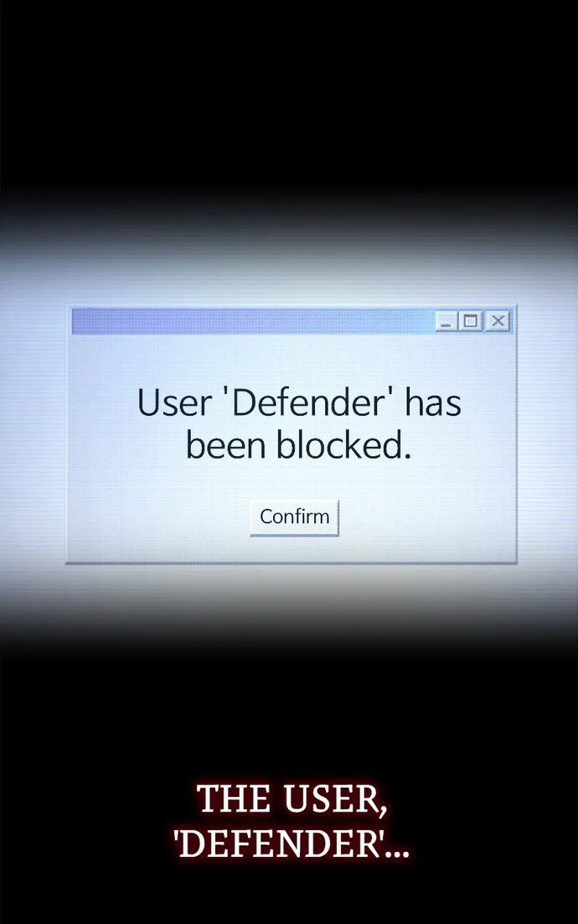Minimize the blocked-user dialog window

pos(446,321)
